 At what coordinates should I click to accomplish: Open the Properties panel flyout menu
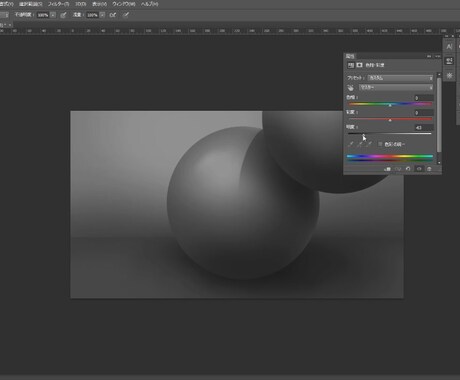coord(438,56)
